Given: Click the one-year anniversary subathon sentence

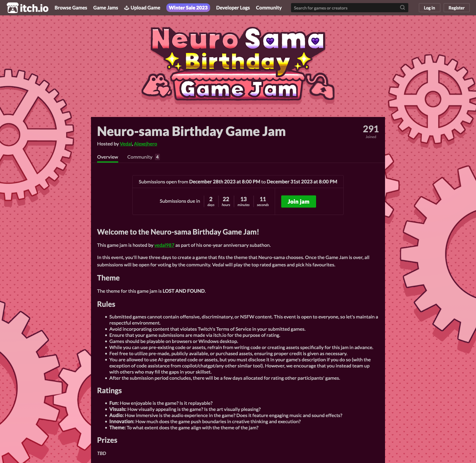Looking at the screenshot, I should pyautogui.click(x=184, y=245).
